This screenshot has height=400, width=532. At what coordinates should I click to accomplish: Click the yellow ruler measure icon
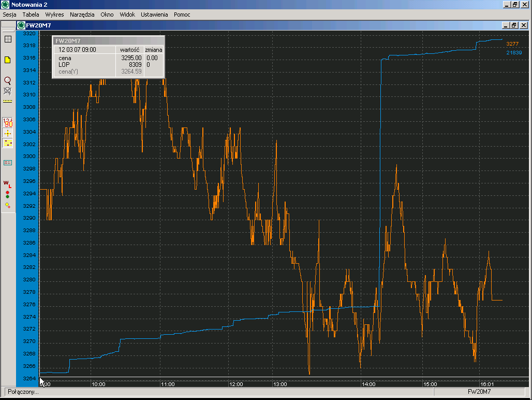pos(8,101)
